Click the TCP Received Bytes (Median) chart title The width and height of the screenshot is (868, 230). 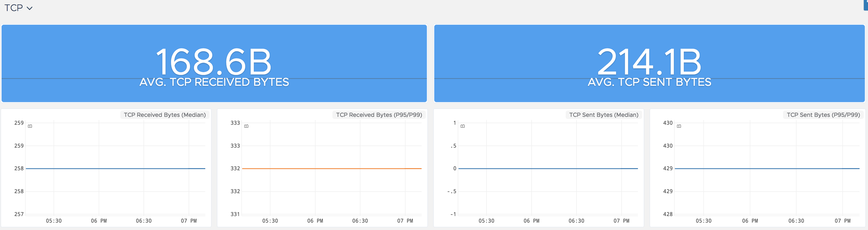(165, 115)
